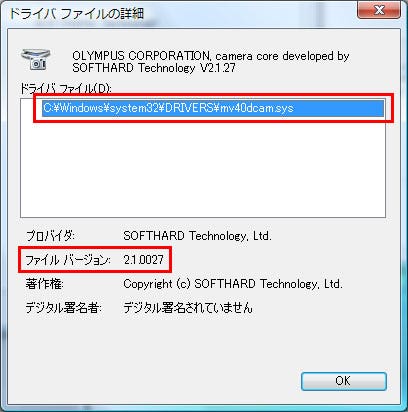The height and width of the screenshot is (412, 408).
Task: Click the プロバイダ label
Action: coord(50,236)
